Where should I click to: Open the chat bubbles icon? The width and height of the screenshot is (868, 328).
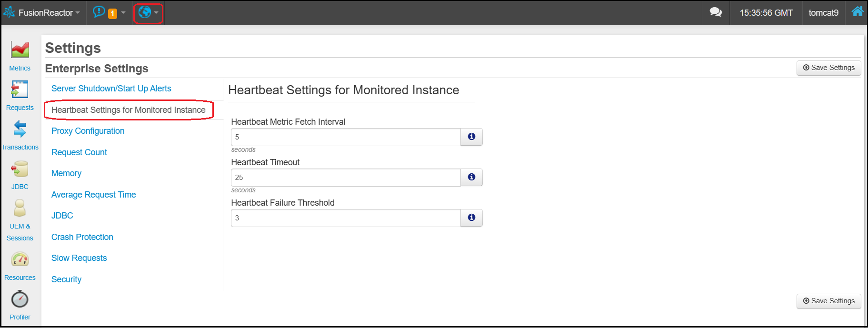coord(716,12)
